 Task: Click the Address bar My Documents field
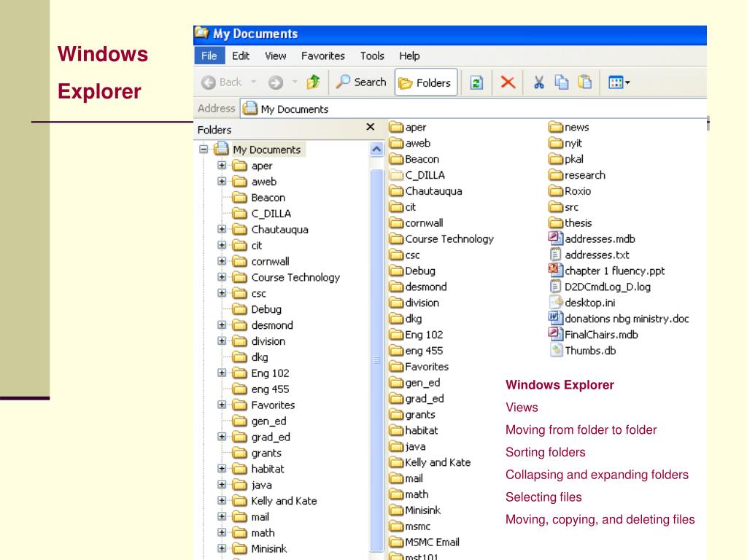[473, 109]
